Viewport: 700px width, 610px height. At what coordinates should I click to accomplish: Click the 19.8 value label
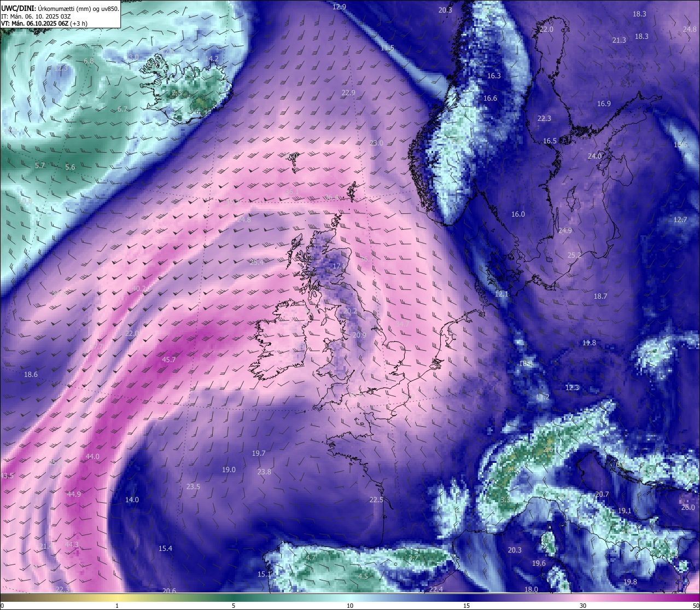click(630, 582)
